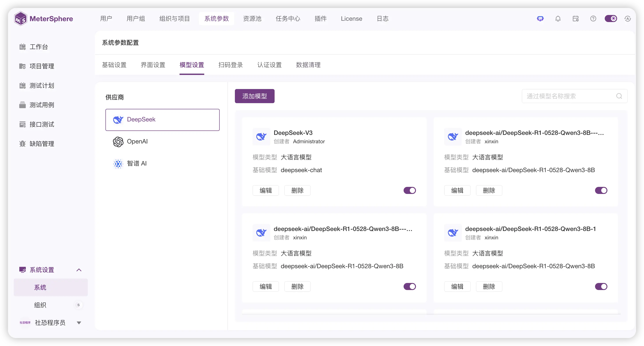Toggle the header theme switch
The height and width of the screenshot is (346, 644).
(610, 19)
